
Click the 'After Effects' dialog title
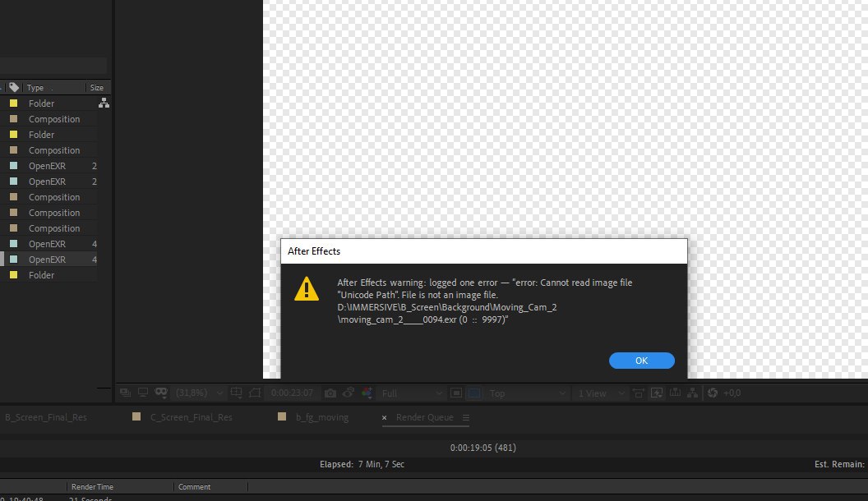pyautogui.click(x=314, y=251)
